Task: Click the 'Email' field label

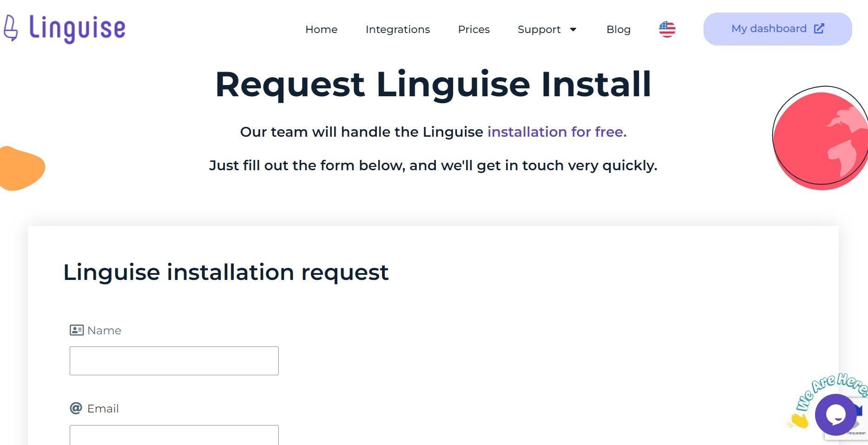Action: 103,409
